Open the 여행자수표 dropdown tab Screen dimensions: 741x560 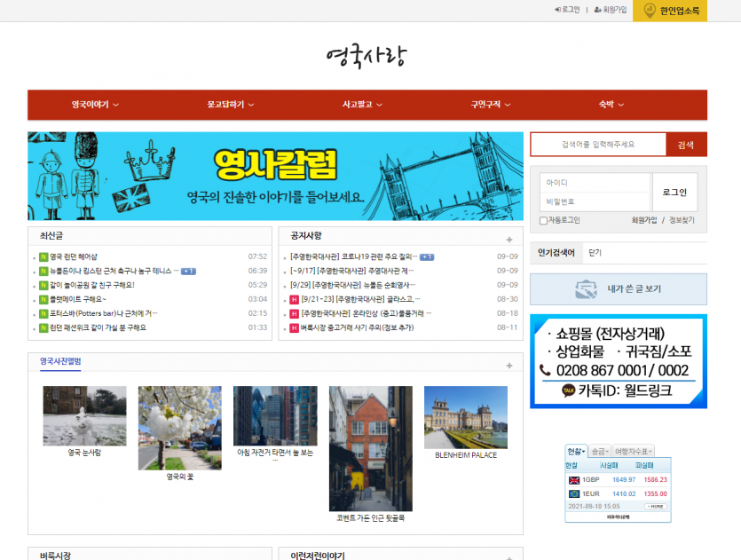point(633,451)
